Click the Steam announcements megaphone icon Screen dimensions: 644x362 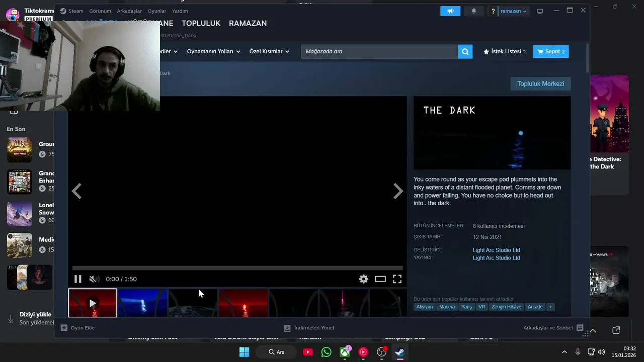(x=450, y=11)
